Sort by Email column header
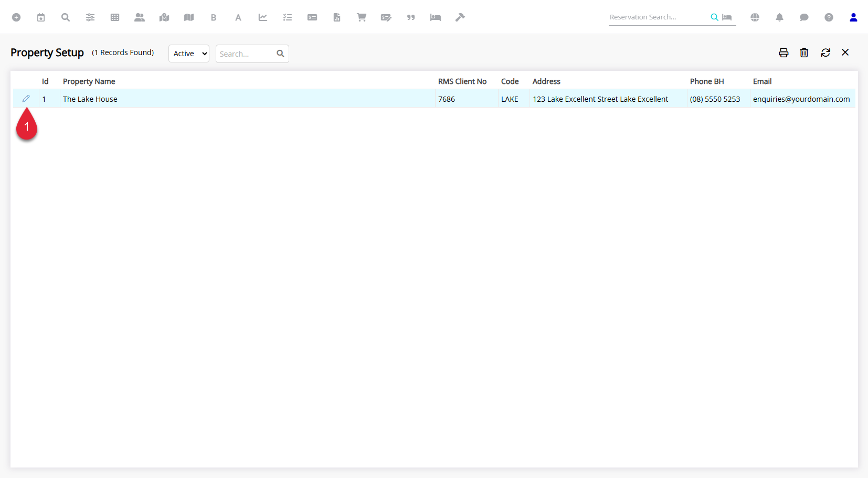 coord(762,81)
